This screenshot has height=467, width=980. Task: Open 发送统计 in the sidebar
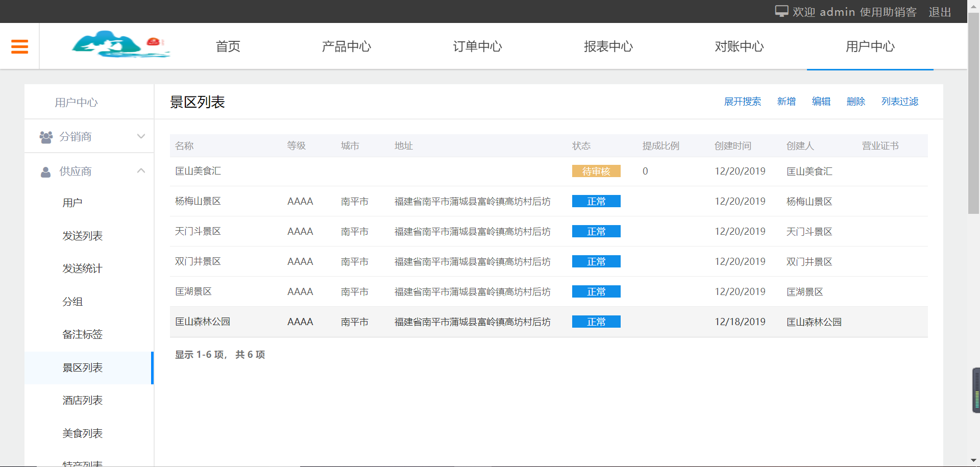(x=82, y=268)
